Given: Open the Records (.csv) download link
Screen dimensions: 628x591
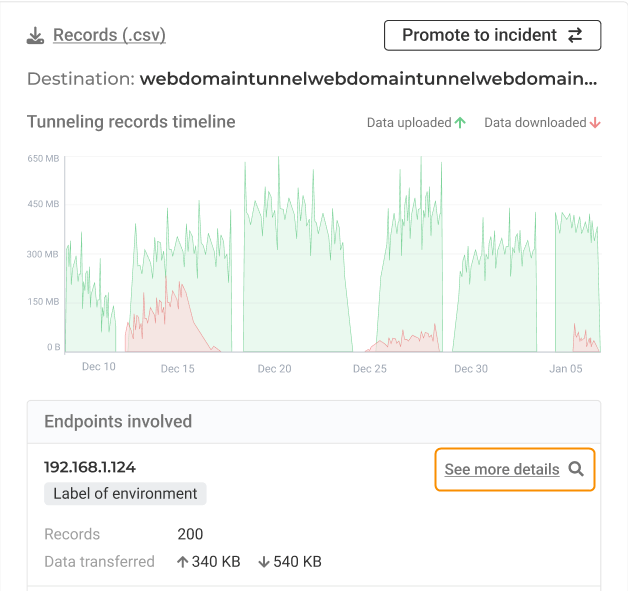Looking at the screenshot, I should click(x=109, y=35).
